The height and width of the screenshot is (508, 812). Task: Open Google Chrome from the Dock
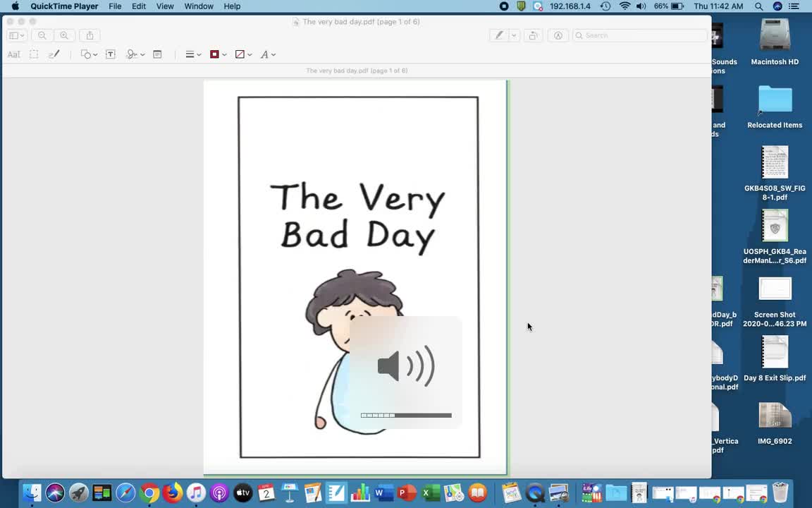(x=149, y=492)
